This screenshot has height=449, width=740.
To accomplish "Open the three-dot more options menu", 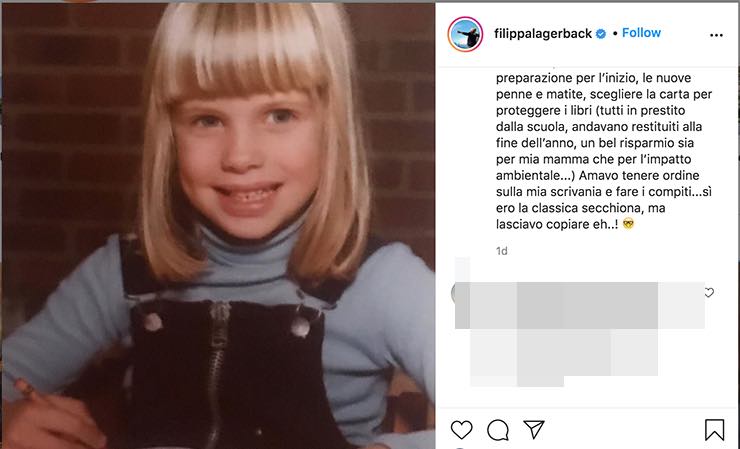I will pyautogui.click(x=716, y=35).
